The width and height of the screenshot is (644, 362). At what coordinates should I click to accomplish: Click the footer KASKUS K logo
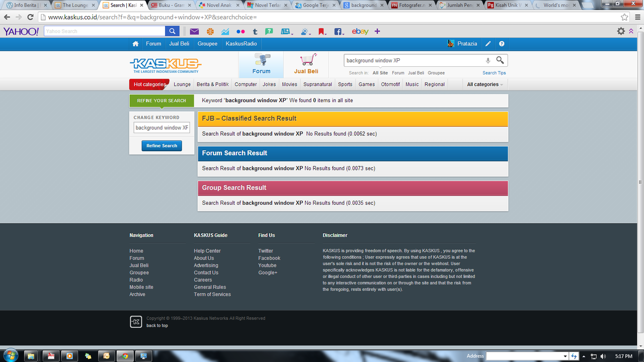click(x=136, y=322)
